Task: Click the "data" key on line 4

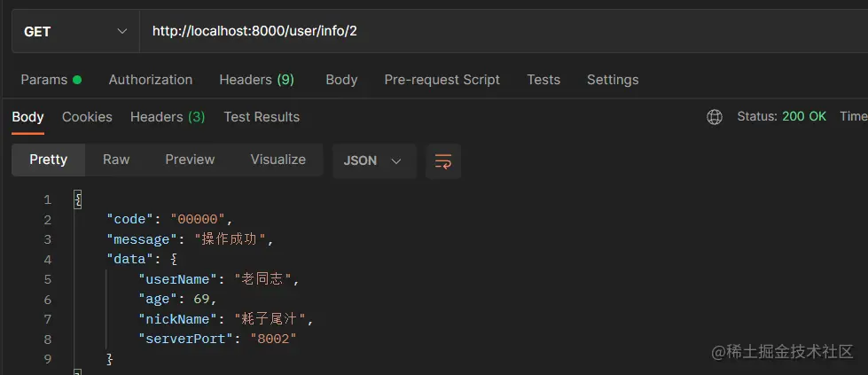Action: click(129, 259)
